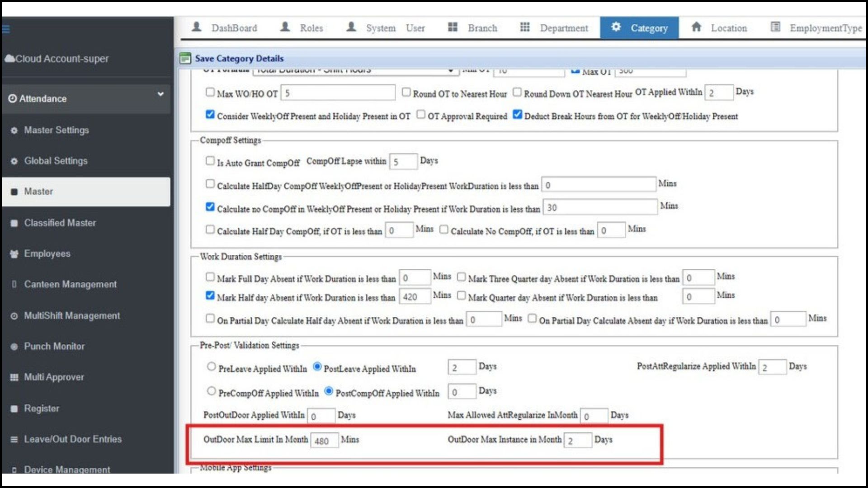868x488 pixels.
Task: Check Round OT to Nearest Hour
Action: coord(406,92)
